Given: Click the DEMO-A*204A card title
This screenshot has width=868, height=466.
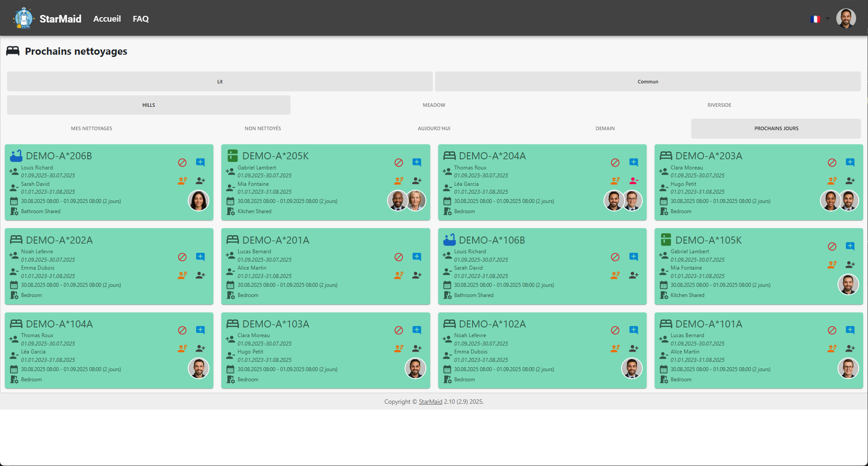Looking at the screenshot, I should [x=492, y=156].
